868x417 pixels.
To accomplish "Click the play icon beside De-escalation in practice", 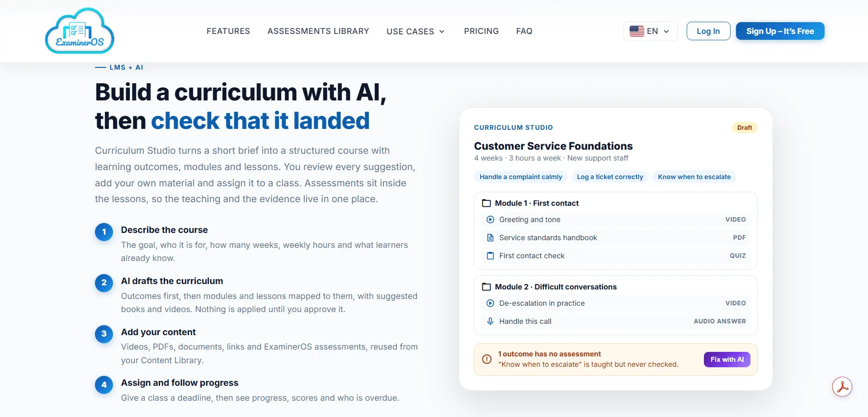I will tap(490, 303).
